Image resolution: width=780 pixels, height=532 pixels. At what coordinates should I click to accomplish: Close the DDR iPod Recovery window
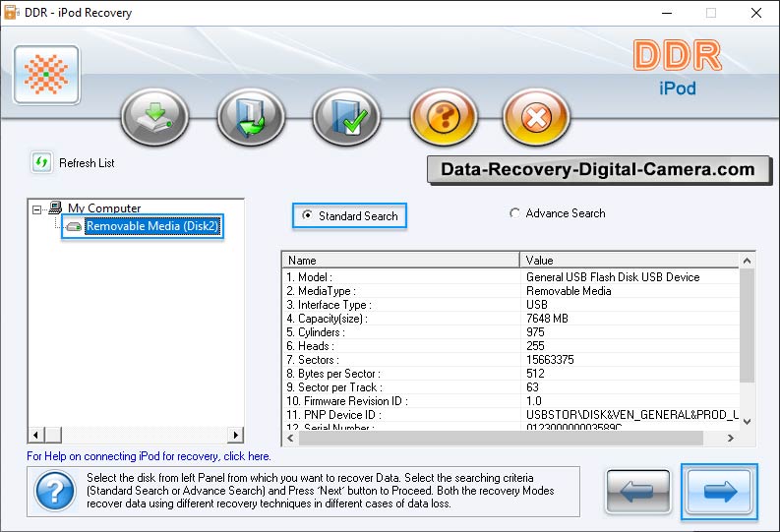[x=756, y=13]
